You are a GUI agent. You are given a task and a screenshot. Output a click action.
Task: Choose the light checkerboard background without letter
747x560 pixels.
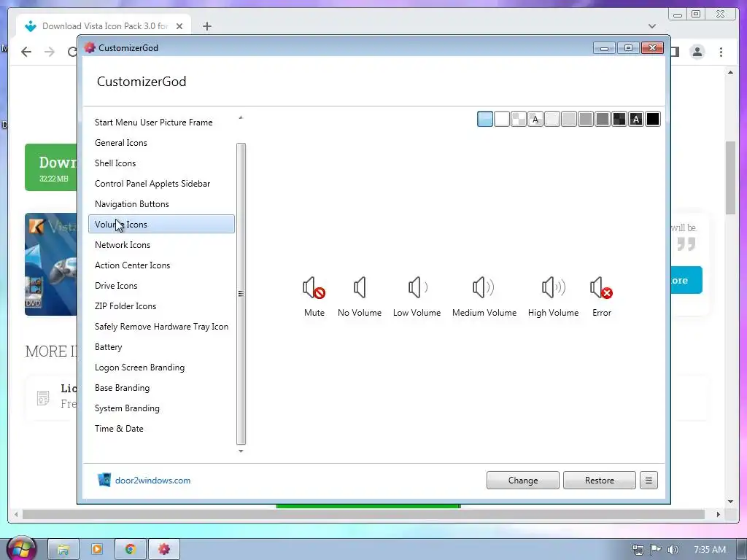click(519, 119)
